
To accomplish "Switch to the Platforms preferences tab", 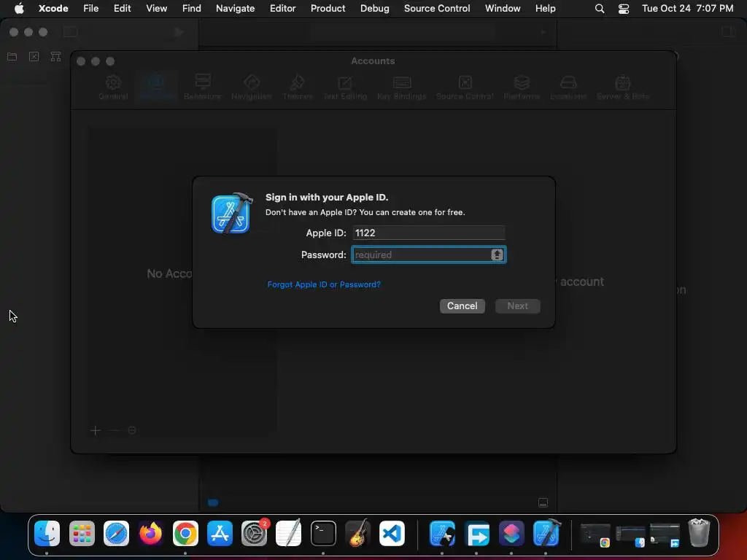I will (522, 87).
